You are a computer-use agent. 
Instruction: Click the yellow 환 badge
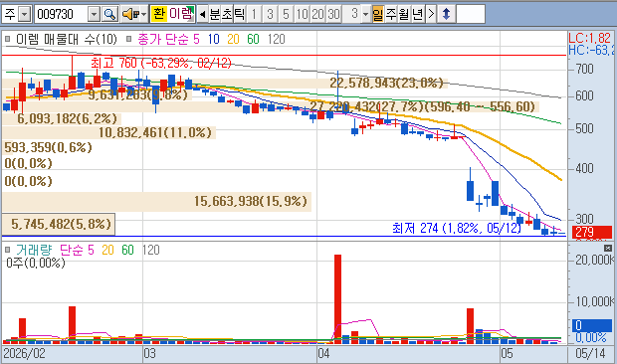tap(158, 14)
